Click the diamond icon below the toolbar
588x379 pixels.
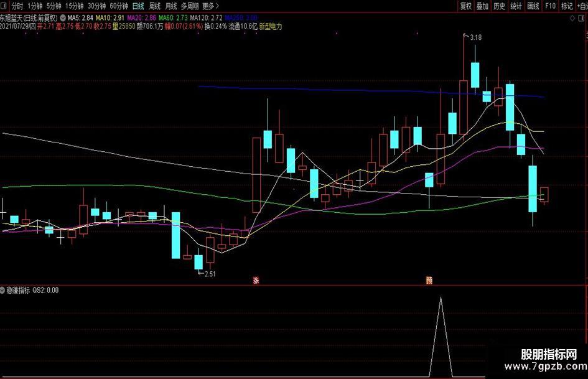572,18
